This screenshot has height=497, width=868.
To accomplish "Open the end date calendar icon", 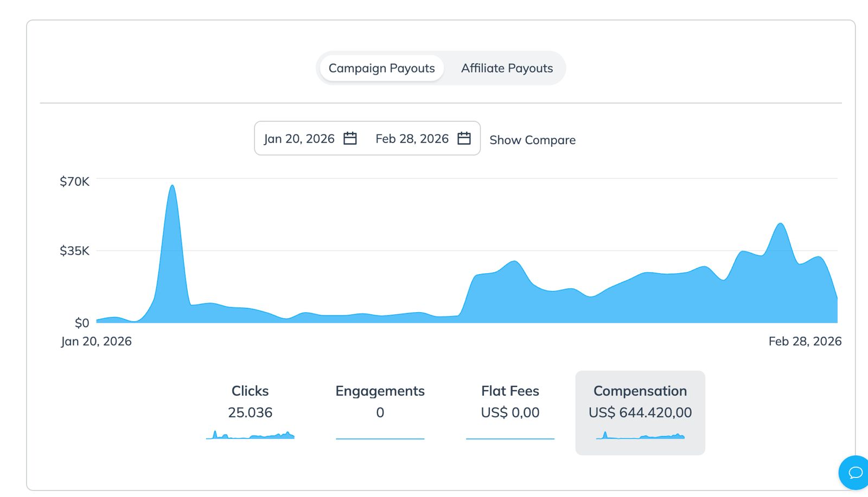I will [464, 139].
